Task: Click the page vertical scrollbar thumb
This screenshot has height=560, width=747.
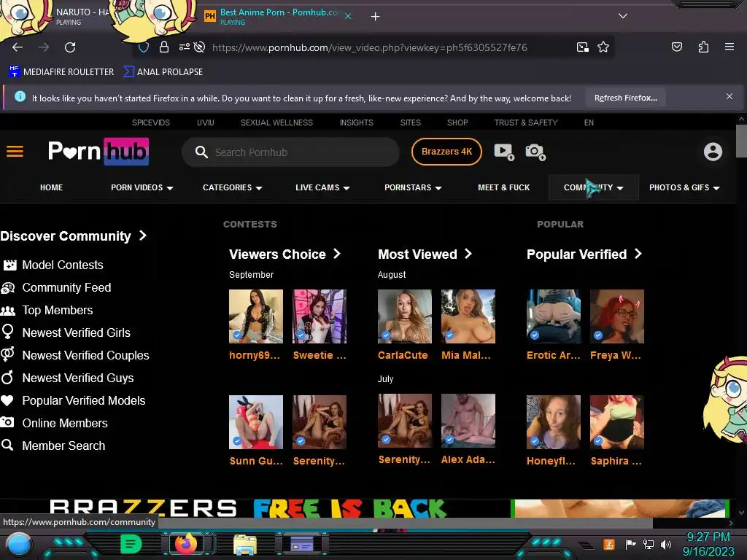Action: pyautogui.click(x=741, y=141)
